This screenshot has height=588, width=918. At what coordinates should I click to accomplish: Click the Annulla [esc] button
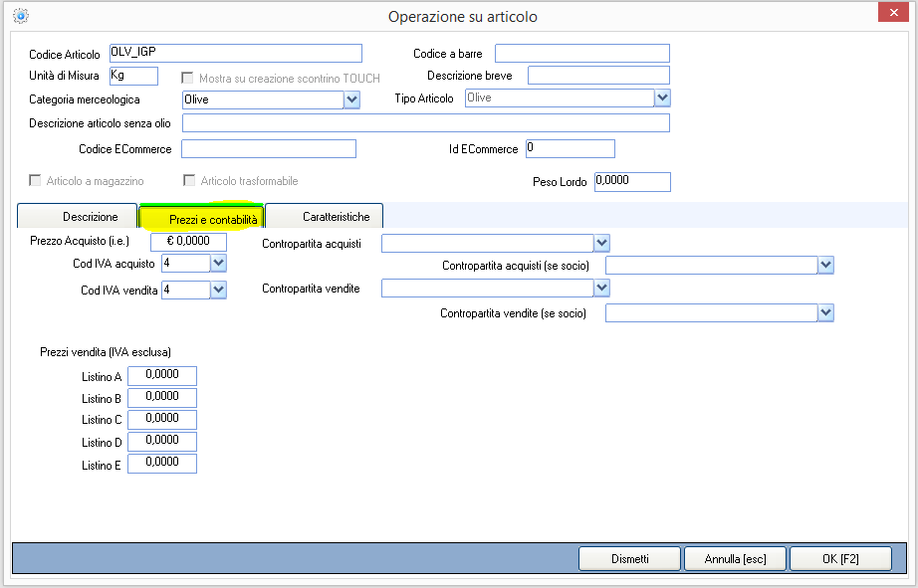tap(735, 559)
